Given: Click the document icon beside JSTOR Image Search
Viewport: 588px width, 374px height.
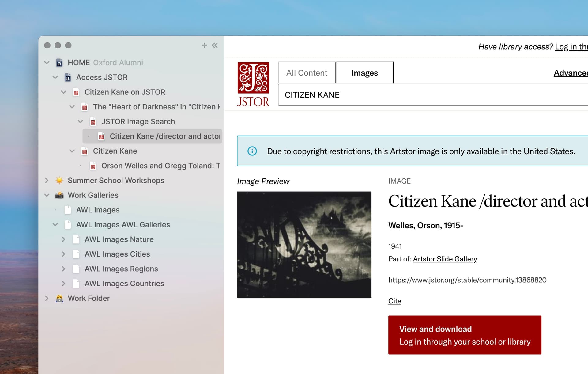Looking at the screenshot, I should [x=93, y=121].
